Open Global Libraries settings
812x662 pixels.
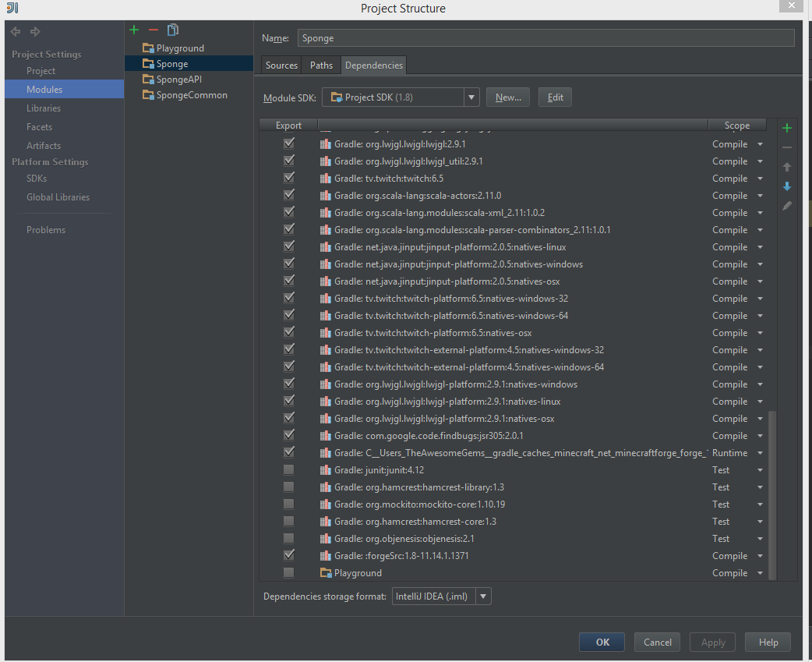pos(58,196)
